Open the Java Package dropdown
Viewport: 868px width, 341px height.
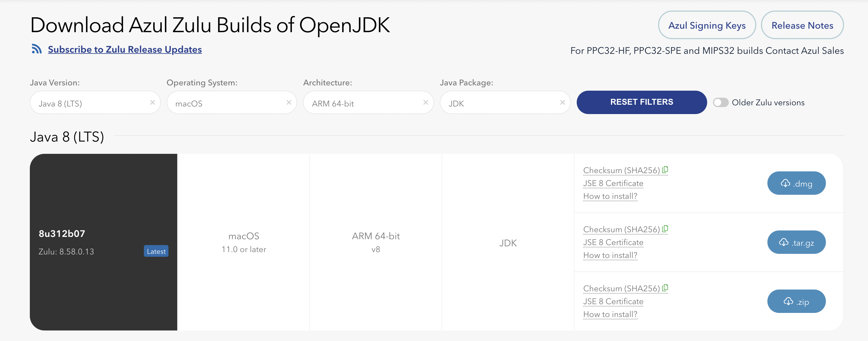(505, 102)
